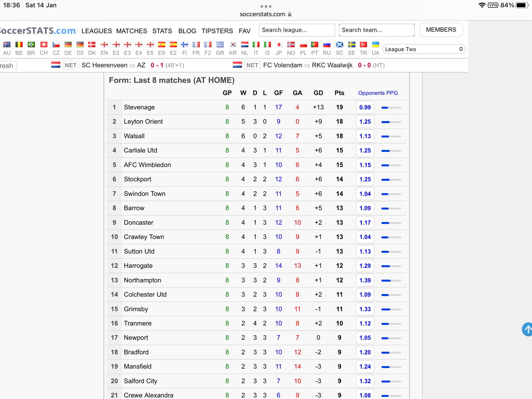Open the FAV menu item
532x399 pixels.
(245, 31)
